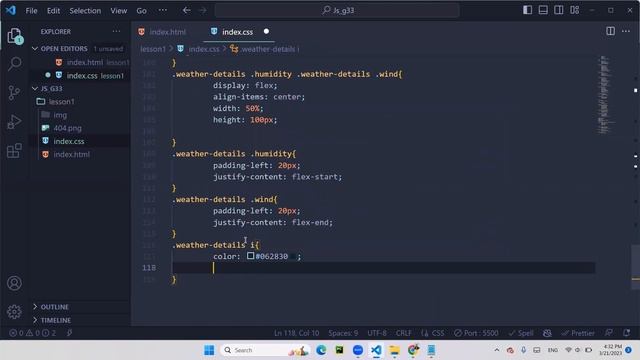Open the View menu
The height and width of the screenshot is (360, 640).
tap(118, 11)
